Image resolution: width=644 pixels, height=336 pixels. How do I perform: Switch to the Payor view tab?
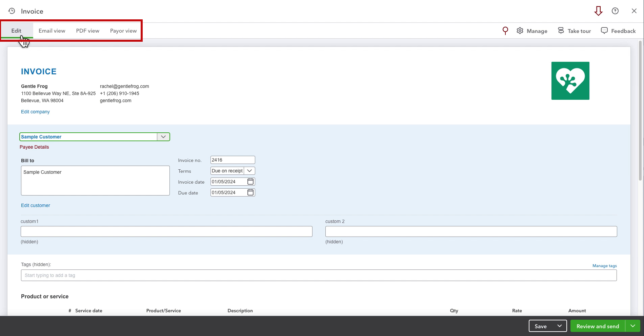tap(123, 31)
